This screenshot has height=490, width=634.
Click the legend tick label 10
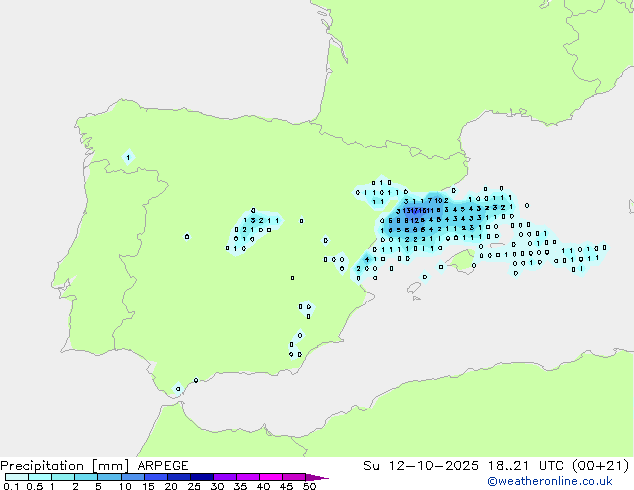pos(124,487)
